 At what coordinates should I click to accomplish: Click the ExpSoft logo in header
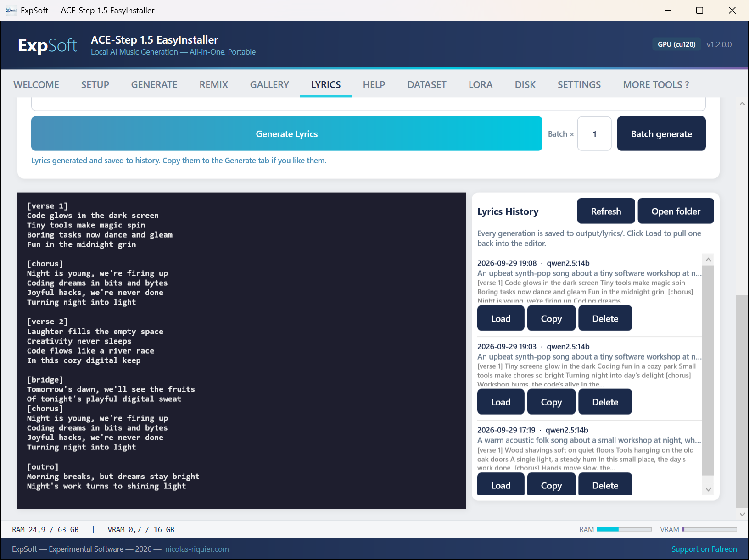click(x=47, y=45)
